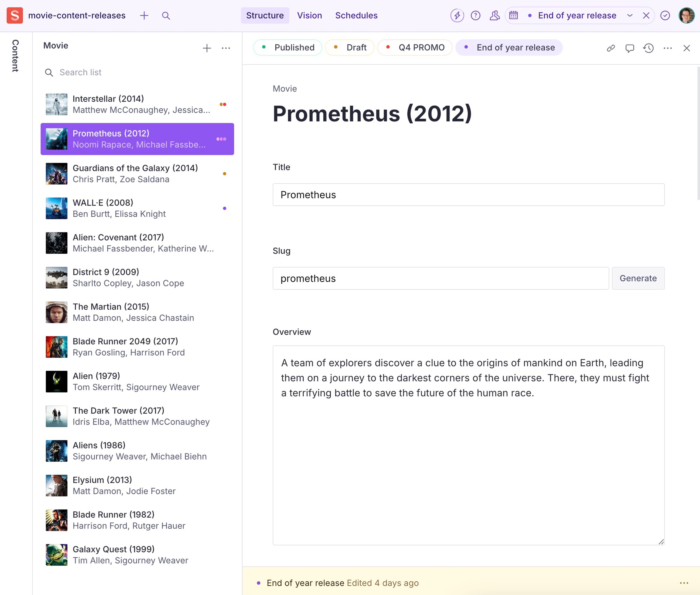Open Movie list options ellipsis menu
700x595 pixels.
(x=226, y=48)
